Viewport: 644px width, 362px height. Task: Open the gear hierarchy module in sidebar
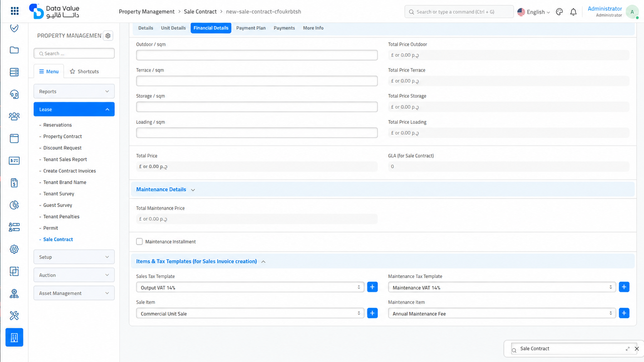pyautogui.click(x=14, y=294)
